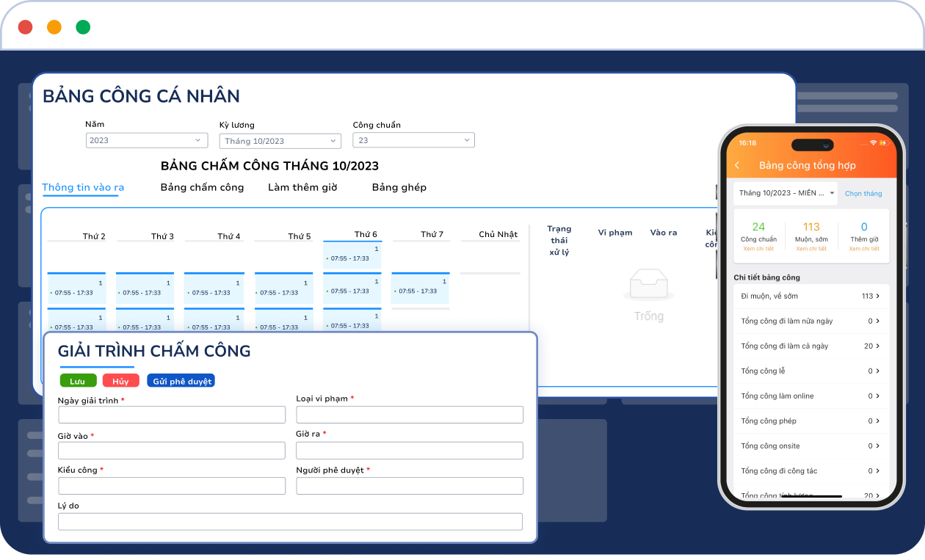Screen dimensions: 925x560
Task: Open the mobile month selector dropdown
Action: [785, 193]
